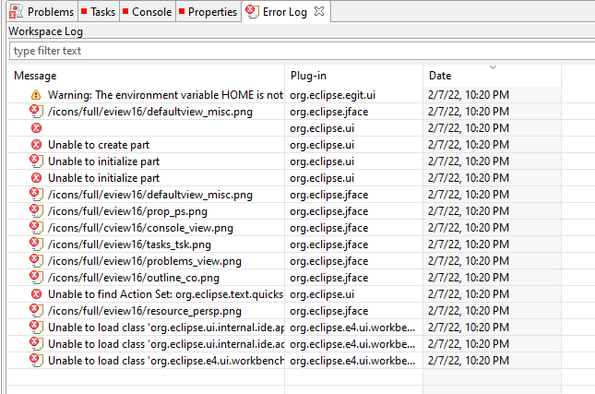This screenshot has width=595, height=394.
Task: Click plug-in cell of org.eclipse.e4.ui.workbench class row
Action: pos(353,361)
